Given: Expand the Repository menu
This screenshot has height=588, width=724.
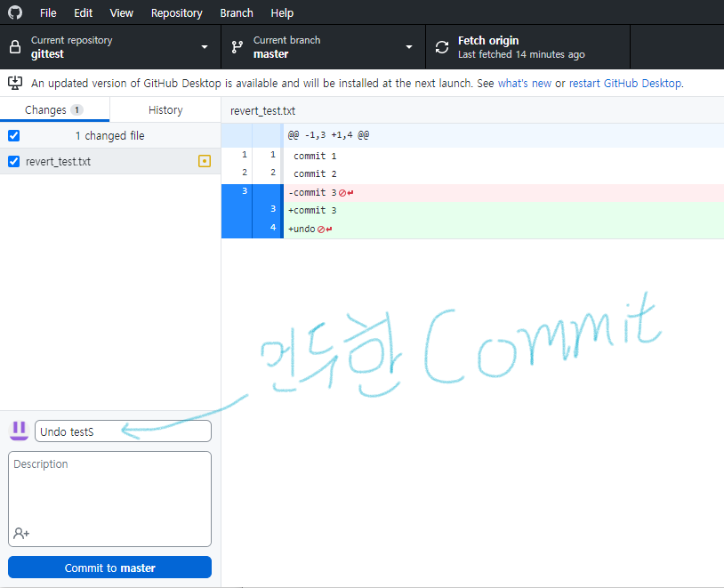Looking at the screenshot, I should 176,12.
